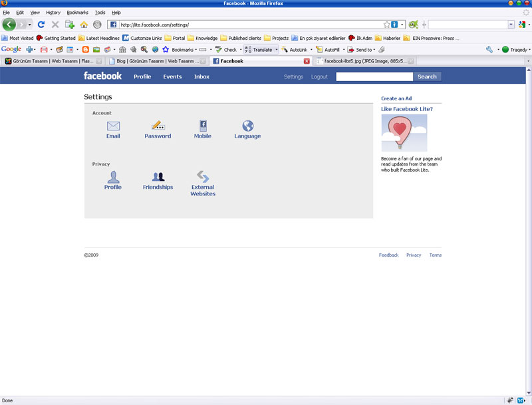532x405 pixels.
Task: Click the Gmail envelope icon in Google toolbar
Action: (44, 49)
